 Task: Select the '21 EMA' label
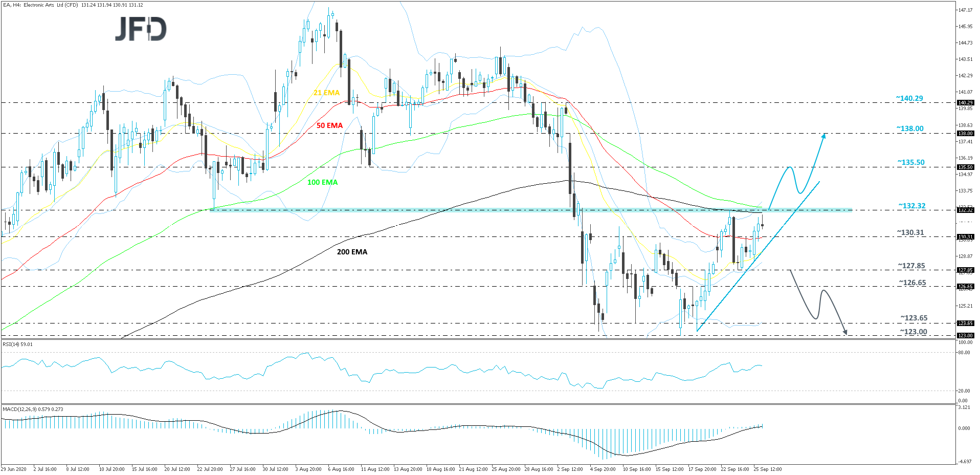[x=326, y=93]
